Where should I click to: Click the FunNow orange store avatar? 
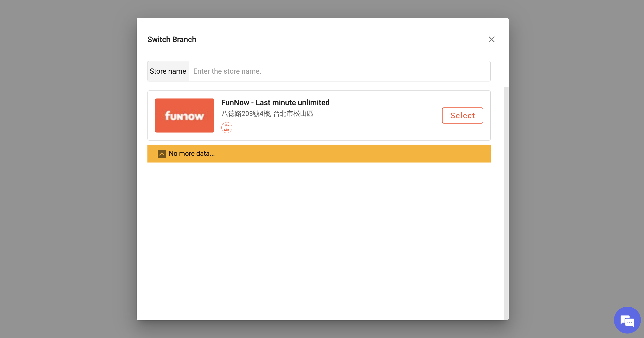coord(184,115)
